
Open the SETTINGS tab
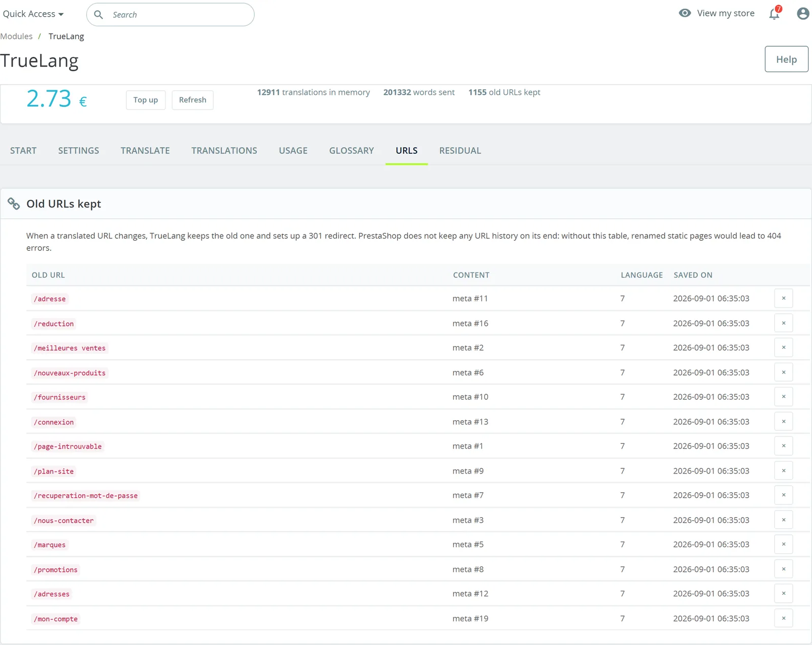coord(79,151)
